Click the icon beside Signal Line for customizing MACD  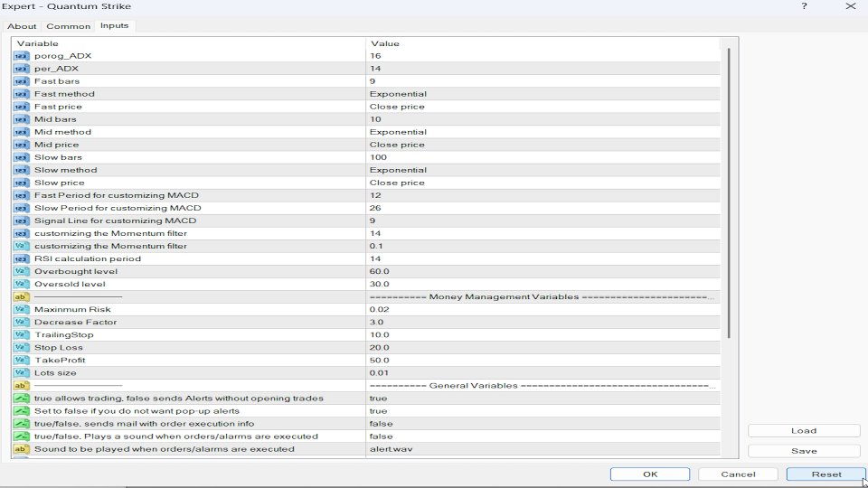tap(21, 221)
